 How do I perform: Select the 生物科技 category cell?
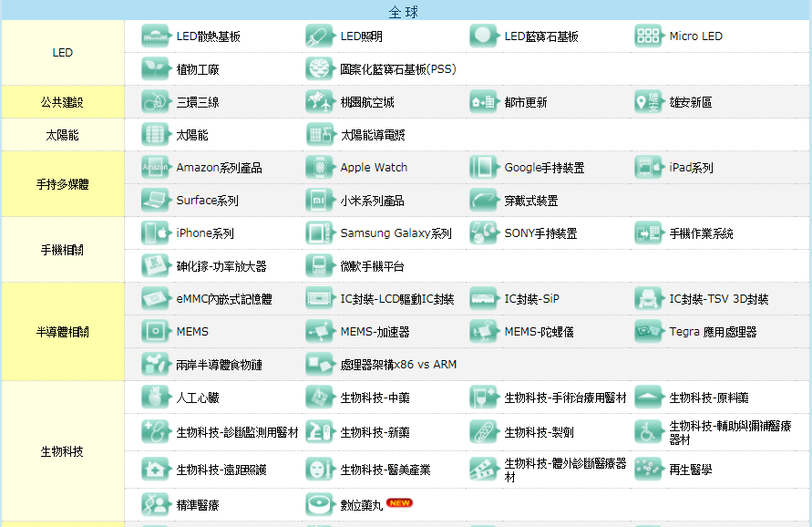point(63,451)
